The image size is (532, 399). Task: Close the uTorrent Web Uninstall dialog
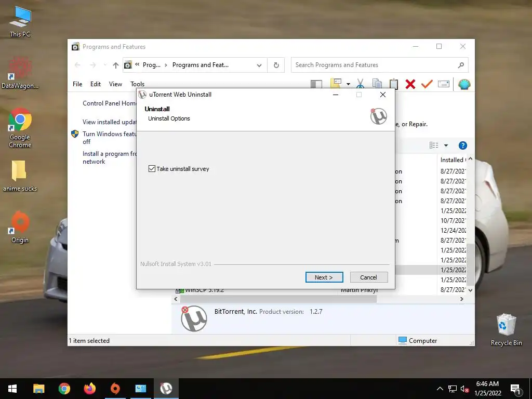[383, 95]
